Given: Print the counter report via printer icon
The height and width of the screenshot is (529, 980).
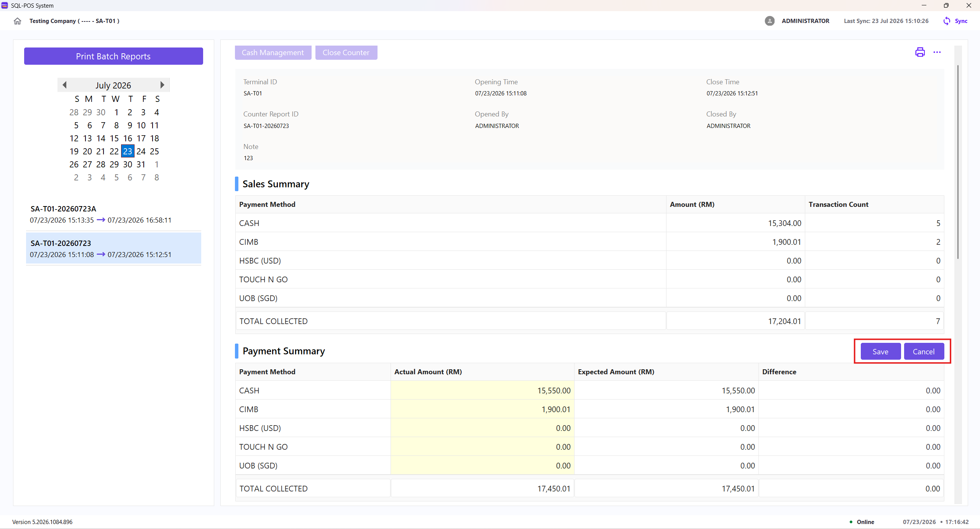Looking at the screenshot, I should point(920,52).
